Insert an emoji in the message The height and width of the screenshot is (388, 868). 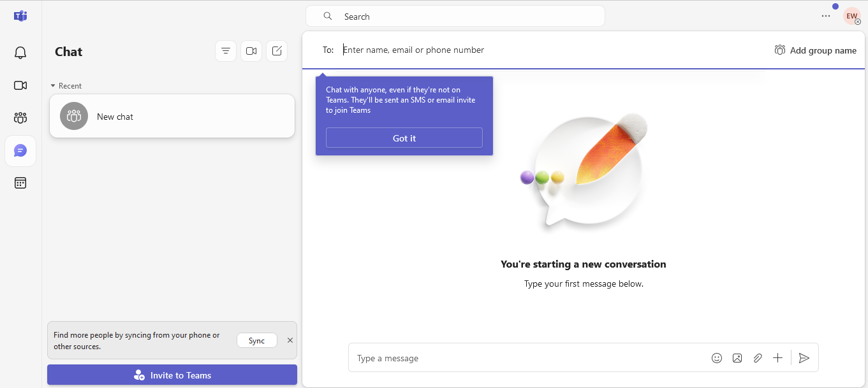click(x=716, y=357)
